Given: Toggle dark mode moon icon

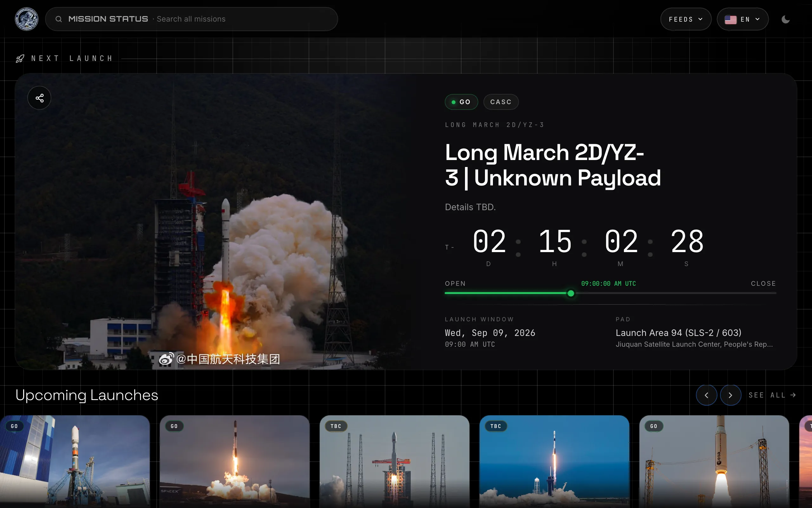Looking at the screenshot, I should point(785,19).
